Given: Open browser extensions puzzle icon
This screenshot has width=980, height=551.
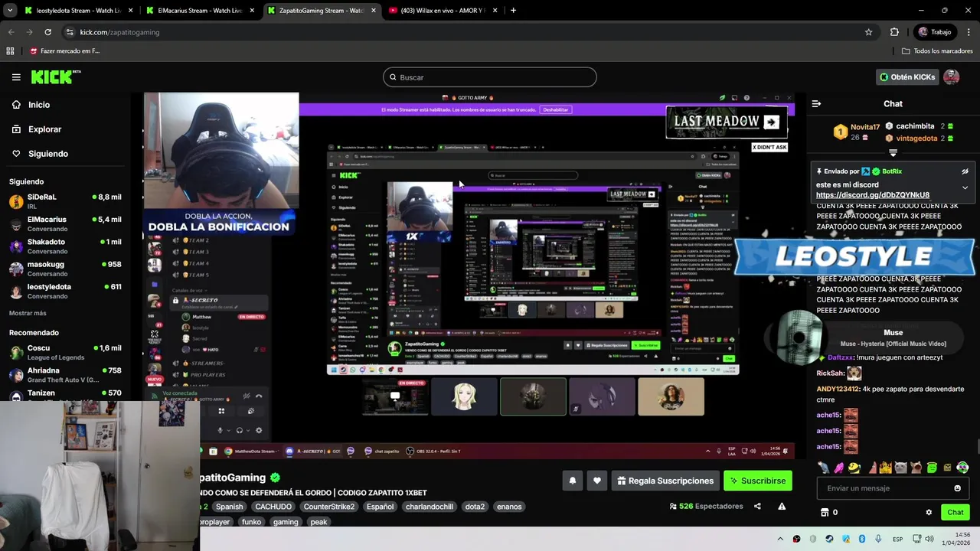Looking at the screenshot, I should point(894,32).
